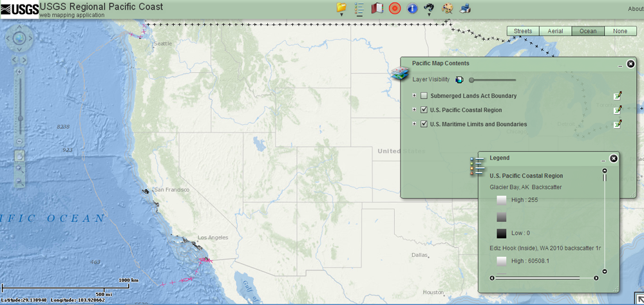Open the blue information icon

(x=412, y=8)
